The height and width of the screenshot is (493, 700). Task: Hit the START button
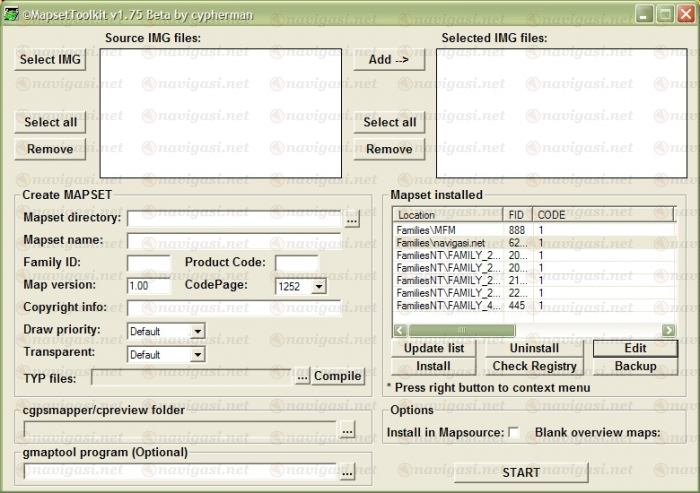pyautogui.click(x=521, y=472)
